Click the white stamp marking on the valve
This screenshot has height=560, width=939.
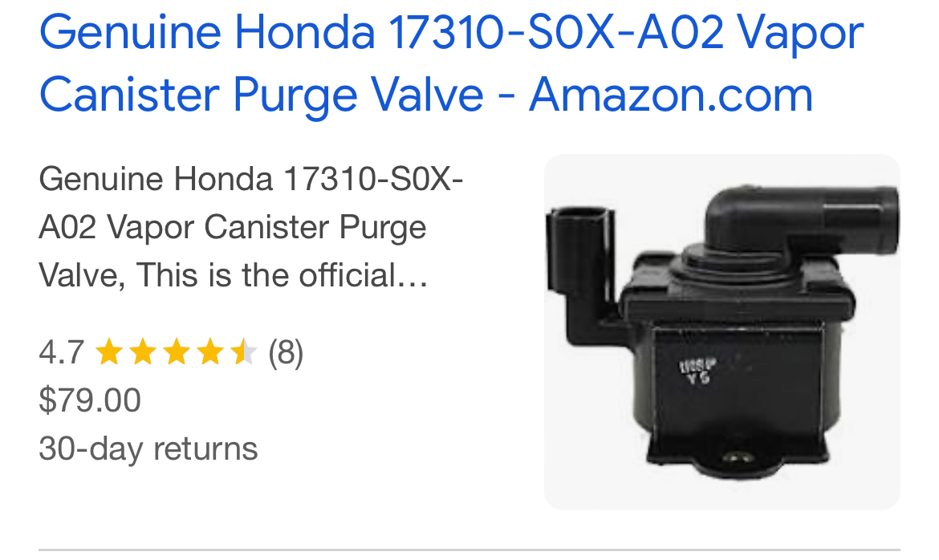coord(697,372)
